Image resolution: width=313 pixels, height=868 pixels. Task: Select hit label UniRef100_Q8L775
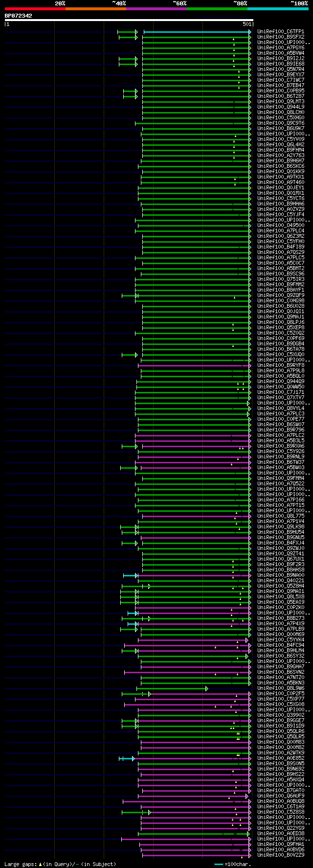281,516
